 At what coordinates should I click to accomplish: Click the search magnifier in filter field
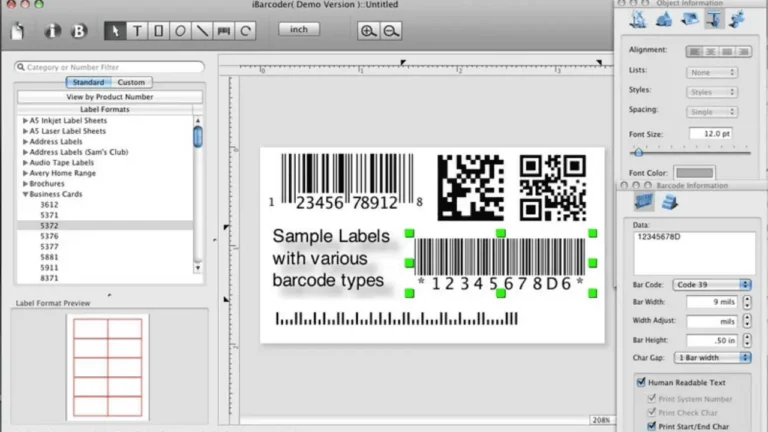(x=21, y=67)
